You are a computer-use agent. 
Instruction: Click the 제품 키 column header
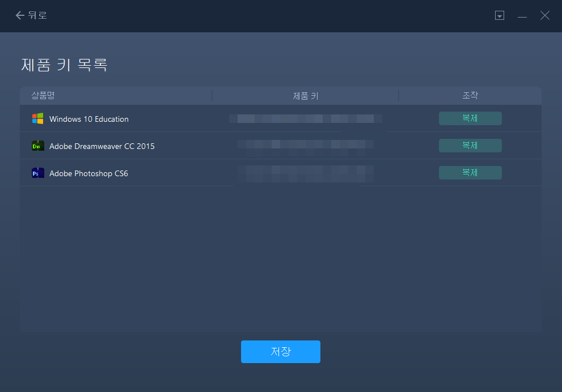tap(305, 96)
